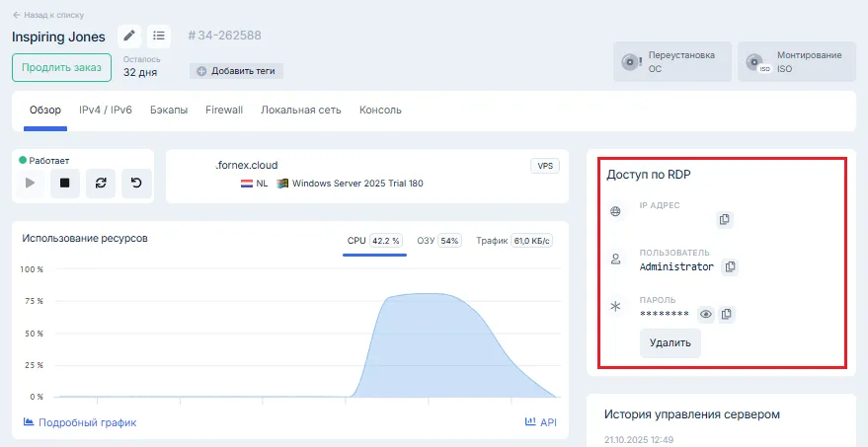Stop the server with the square button
This screenshot has width=868, height=447.
click(64, 183)
